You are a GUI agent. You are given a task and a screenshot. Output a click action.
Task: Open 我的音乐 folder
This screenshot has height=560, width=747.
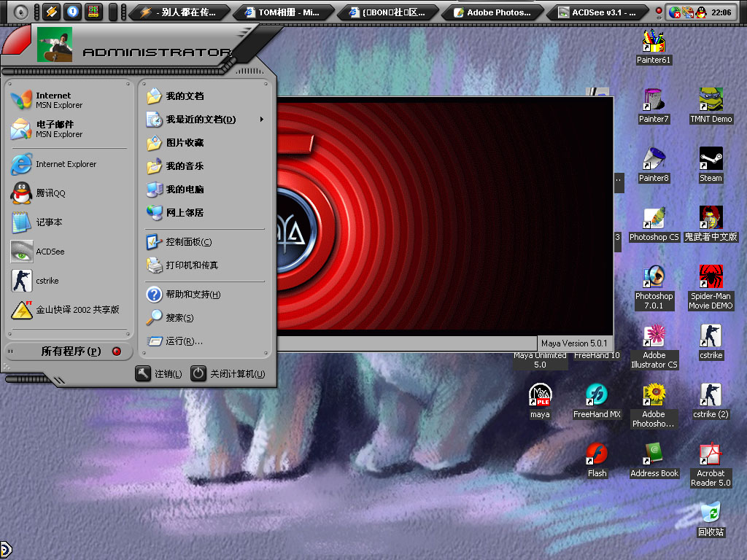(x=205, y=166)
